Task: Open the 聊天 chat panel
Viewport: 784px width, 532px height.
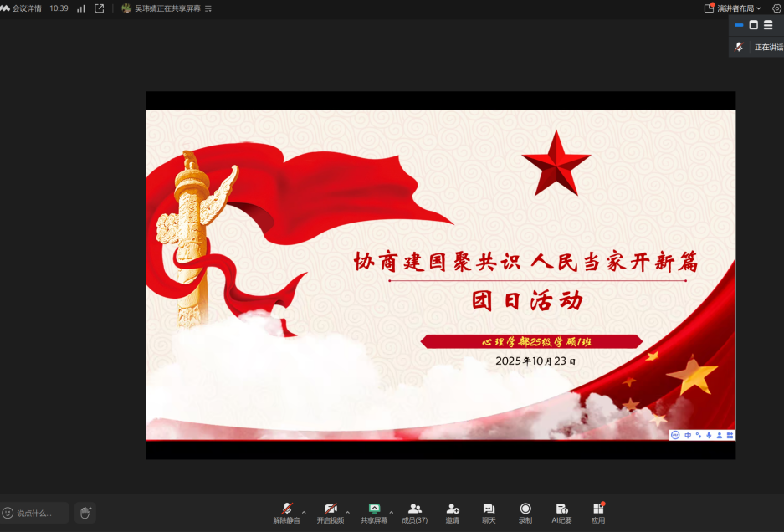Action: pyautogui.click(x=489, y=511)
